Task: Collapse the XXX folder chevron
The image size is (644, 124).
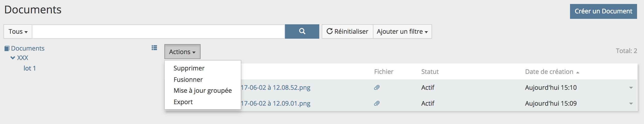Action: point(13,58)
